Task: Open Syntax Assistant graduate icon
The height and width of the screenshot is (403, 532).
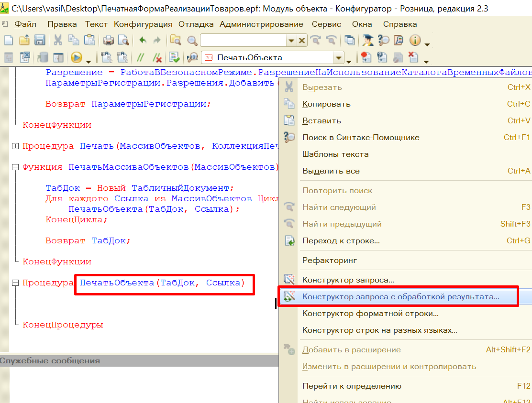Action: point(367,40)
